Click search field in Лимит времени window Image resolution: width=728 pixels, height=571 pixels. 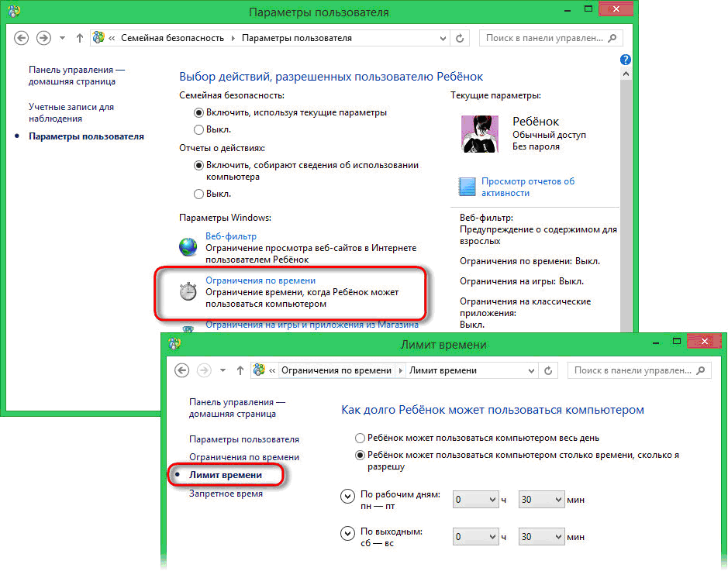point(640,370)
